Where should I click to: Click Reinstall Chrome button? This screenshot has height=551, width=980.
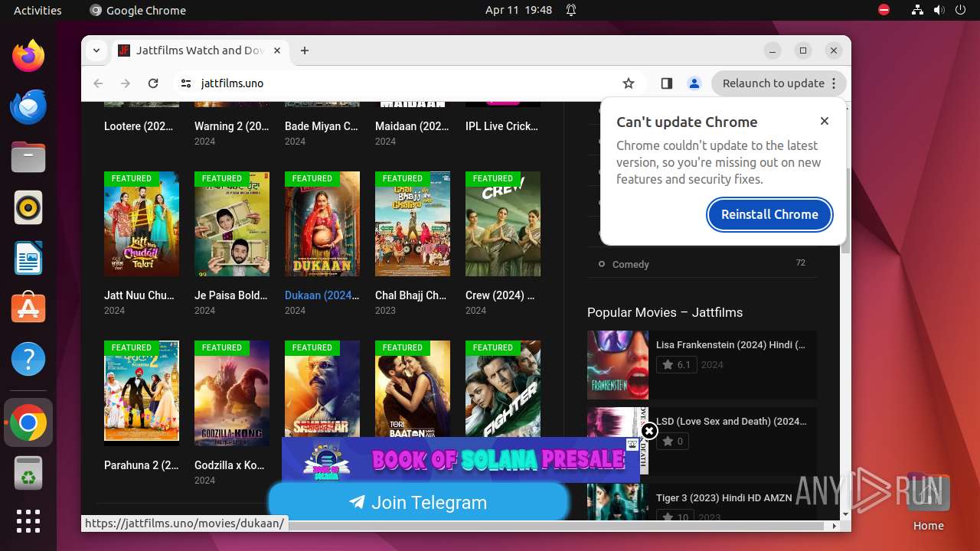coord(769,214)
